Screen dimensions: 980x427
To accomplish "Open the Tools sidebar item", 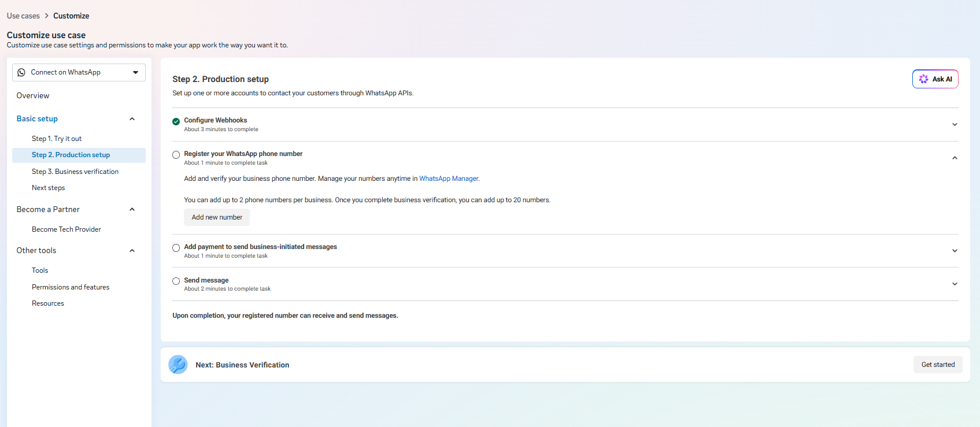I will click(40, 270).
